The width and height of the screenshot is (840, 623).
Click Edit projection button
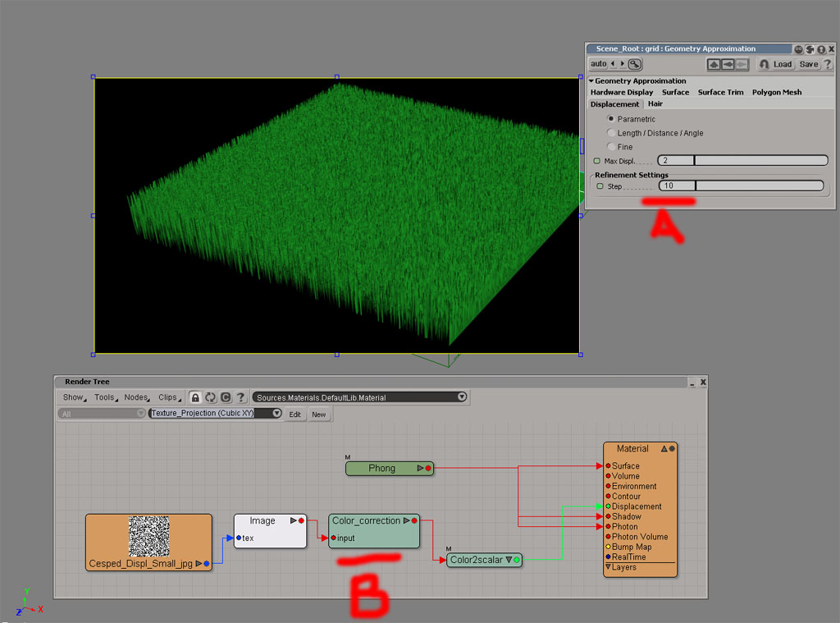[x=294, y=415]
